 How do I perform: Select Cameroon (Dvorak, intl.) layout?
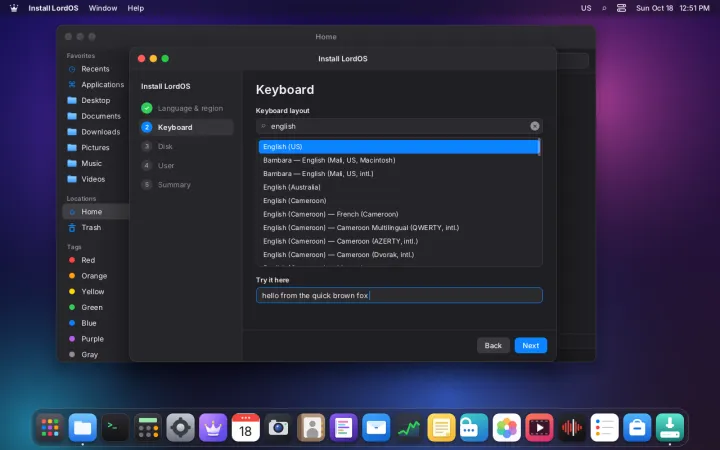398,254
